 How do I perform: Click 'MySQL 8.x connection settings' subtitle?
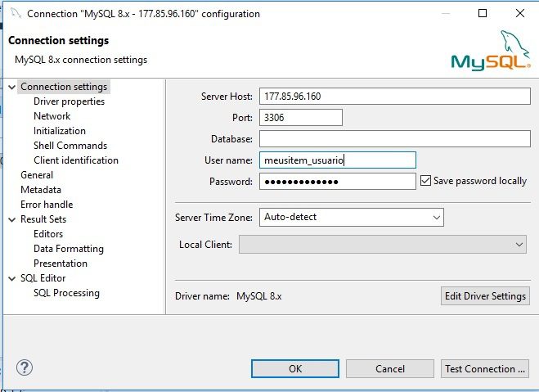81,60
